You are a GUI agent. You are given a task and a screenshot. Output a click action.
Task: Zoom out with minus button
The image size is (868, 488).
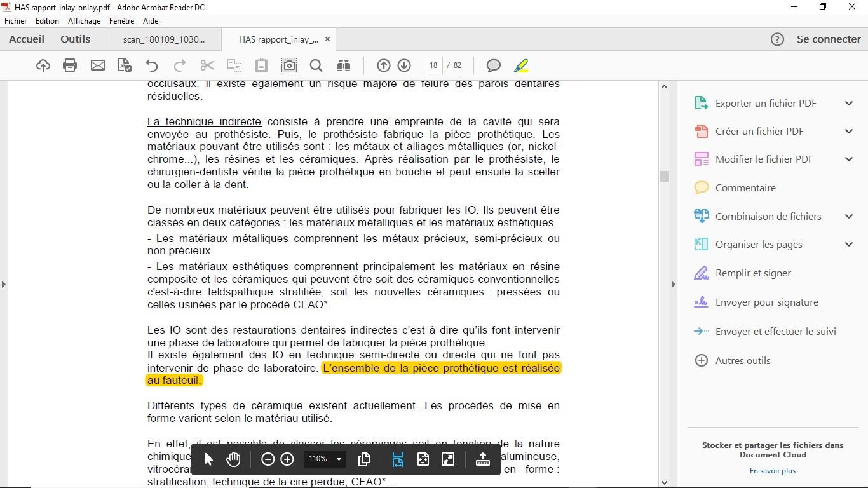(268, 459)
